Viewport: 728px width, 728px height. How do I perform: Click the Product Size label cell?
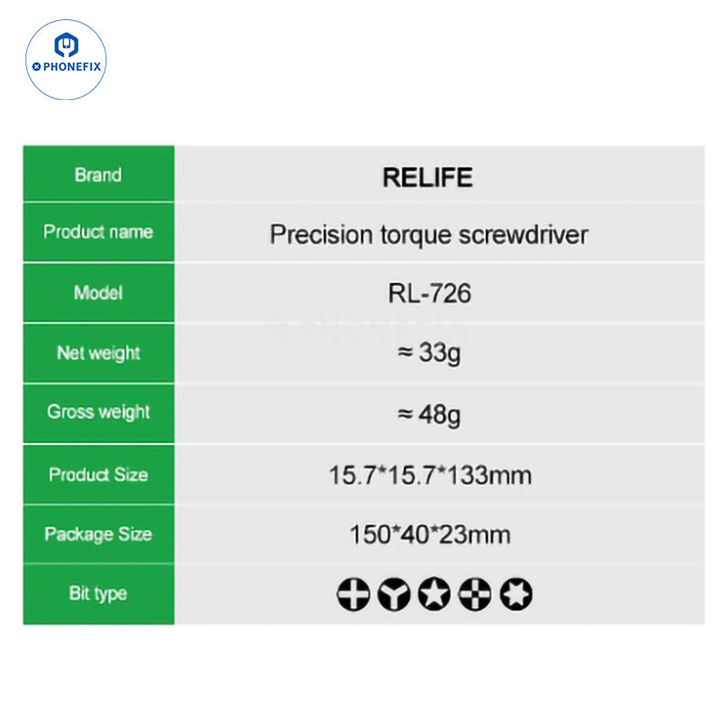coord(98,474)
